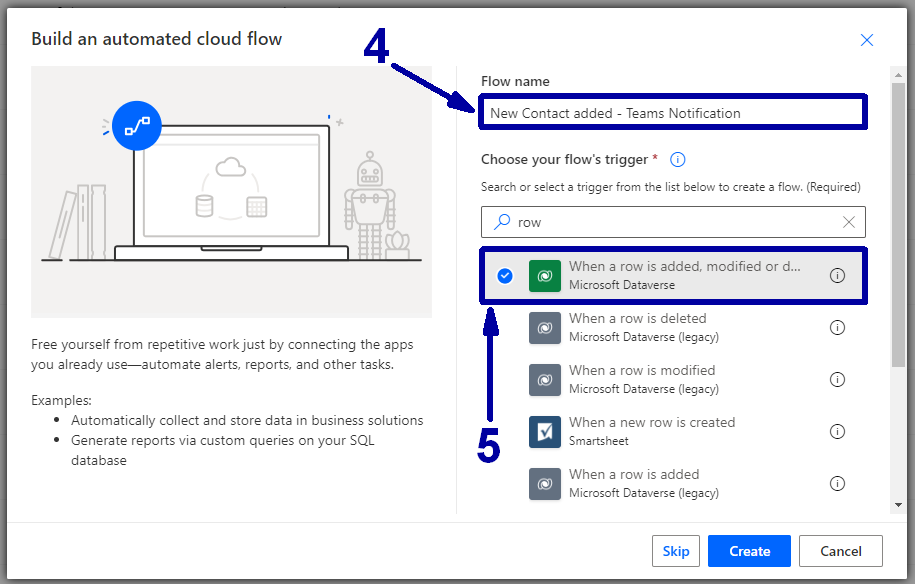The height and width of the screenshot is (584, 915).
Task: Select 'When a row is modified' trigger
Action: click(x=673, y=379)
